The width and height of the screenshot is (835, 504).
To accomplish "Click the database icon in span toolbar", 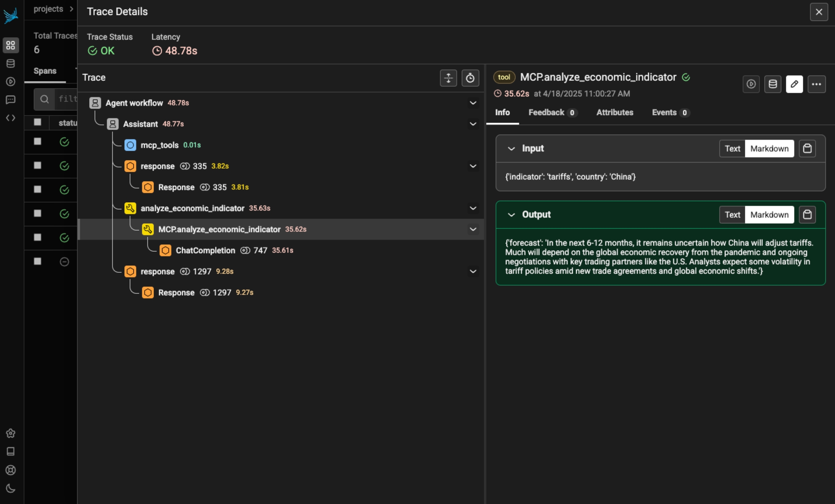I will (x=772, y=84).
